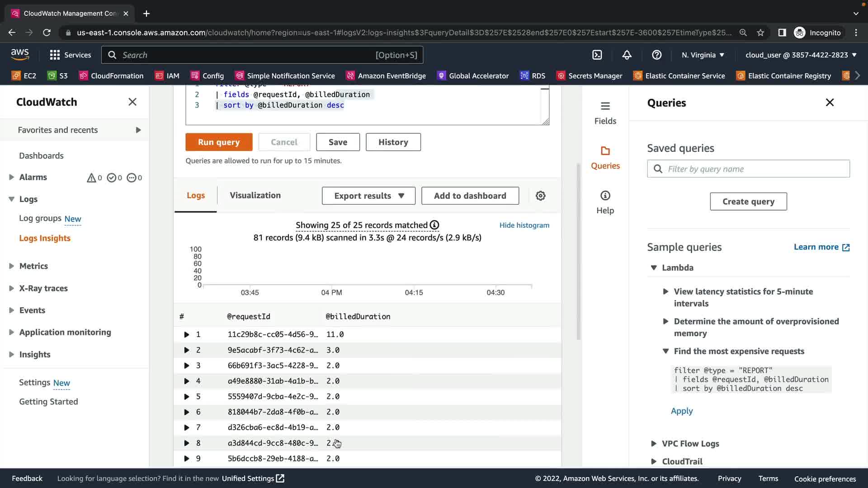This screenshot has height=488, width=868.
Task: Collapse the Lambda sample queries section
Action: click(x=654, y=267)
